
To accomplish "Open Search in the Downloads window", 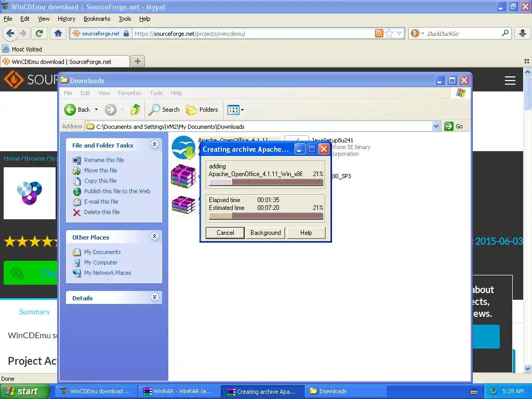I will point(164,110).
